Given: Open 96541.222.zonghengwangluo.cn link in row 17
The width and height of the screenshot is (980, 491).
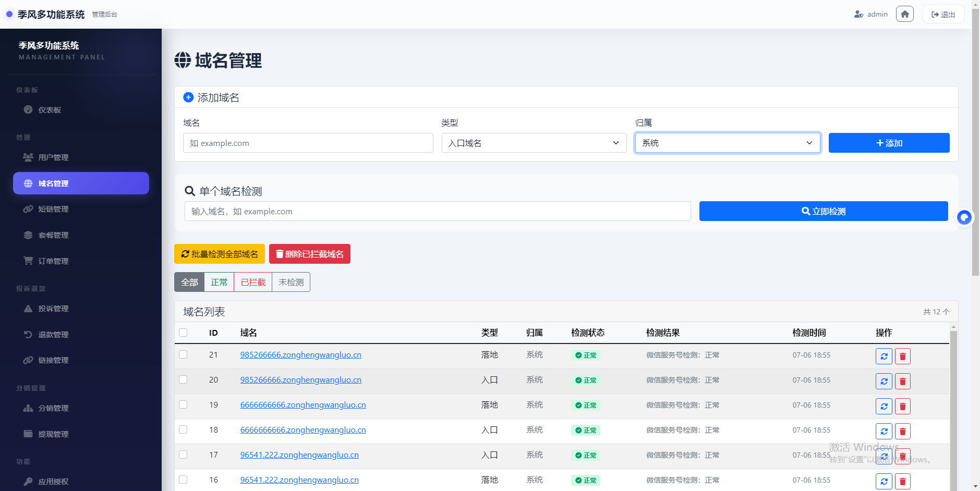Looking at the screenshot, I should (x=299, y=455).
